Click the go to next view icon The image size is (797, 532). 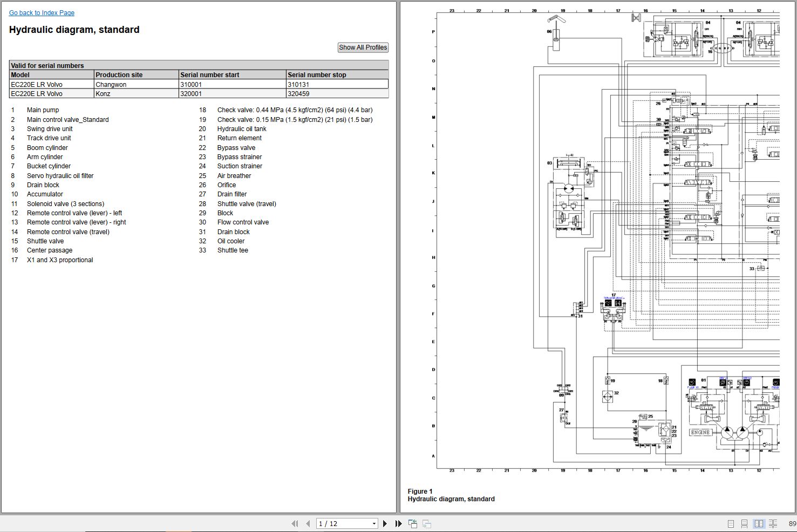[426, 523]
